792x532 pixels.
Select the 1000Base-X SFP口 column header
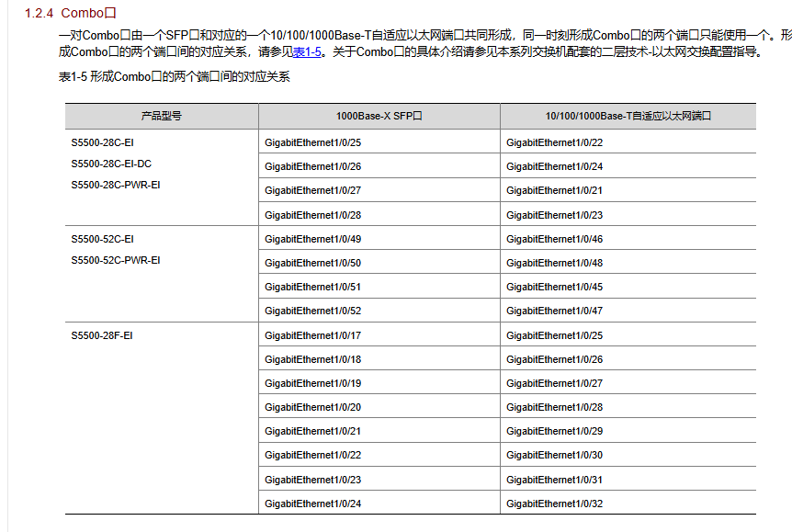pos(379,117)
